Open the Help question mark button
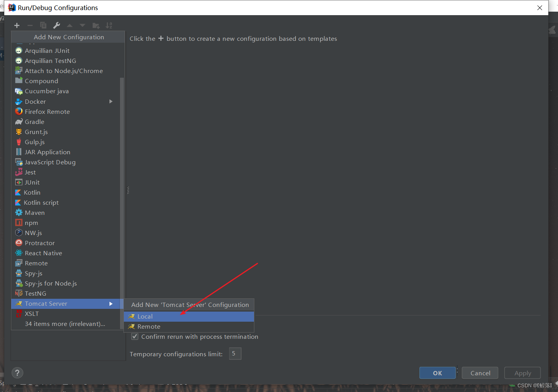558x392 pixels. (x=17, y=373)
